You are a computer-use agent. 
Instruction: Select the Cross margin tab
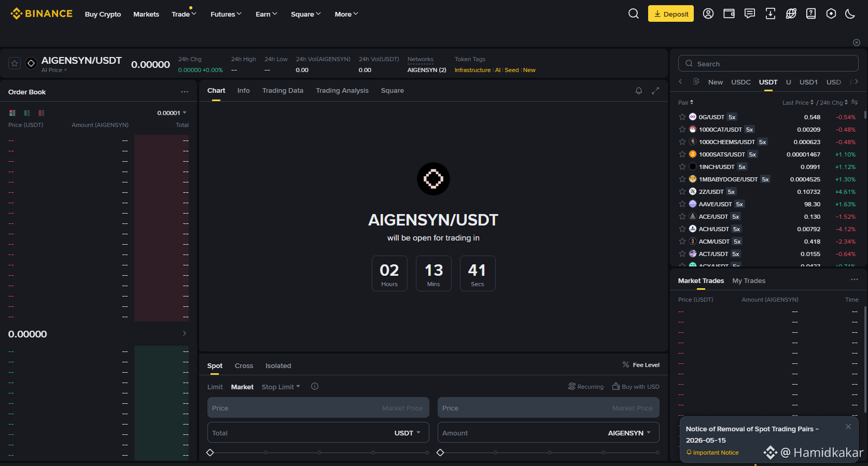coord(244,365)
